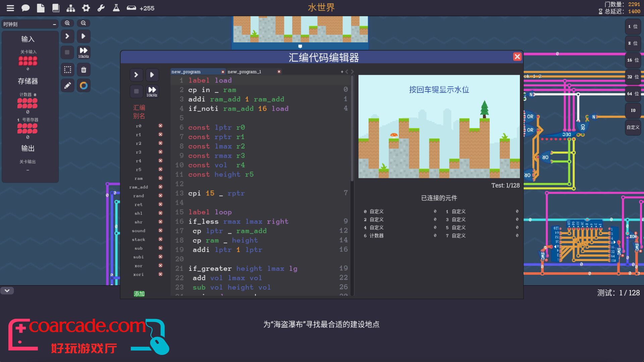644x362 pixels.
Task: Toggle visibility of 时钟刻 panel
Action: point(54,24)
